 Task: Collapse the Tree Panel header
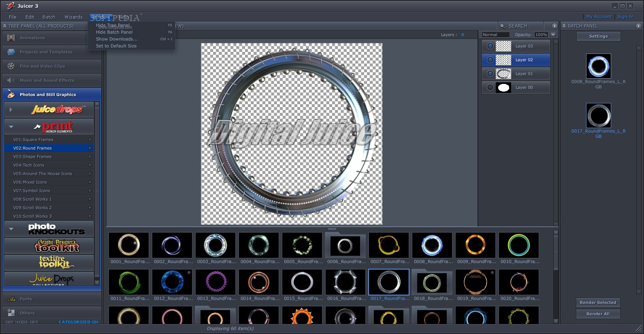click(x=4, y=26)
